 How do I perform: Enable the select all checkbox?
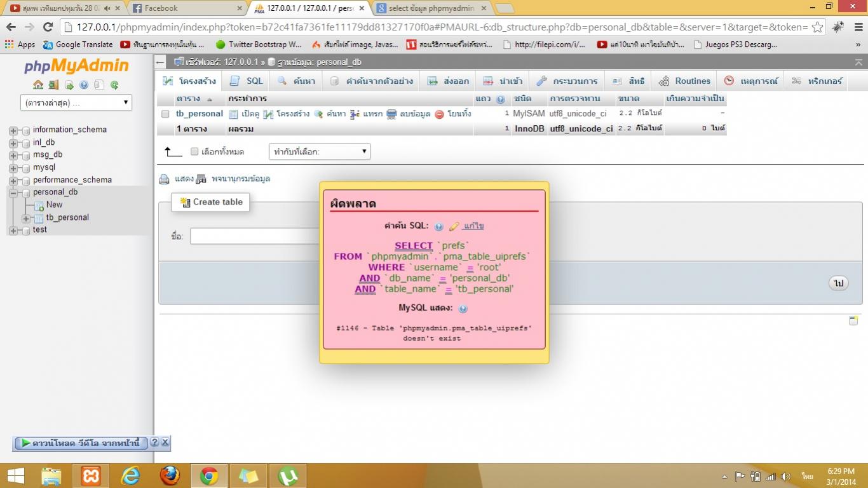pos(194,152)
